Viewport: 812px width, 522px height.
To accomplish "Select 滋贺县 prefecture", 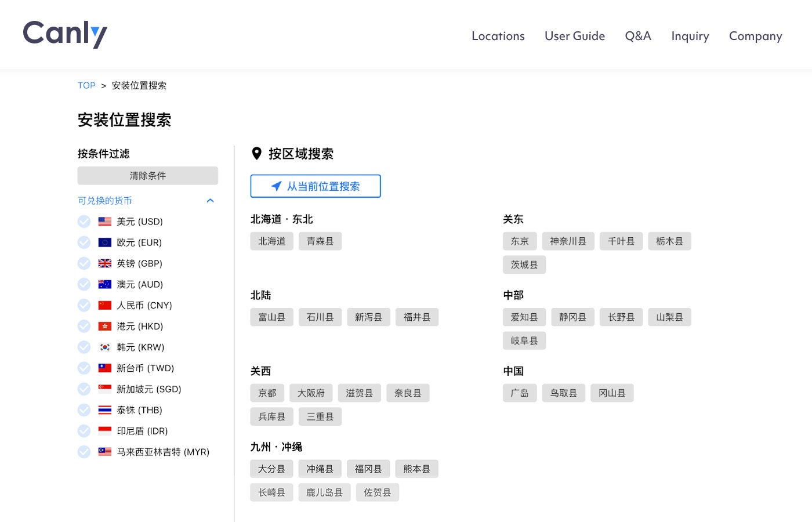I will 360,393.
